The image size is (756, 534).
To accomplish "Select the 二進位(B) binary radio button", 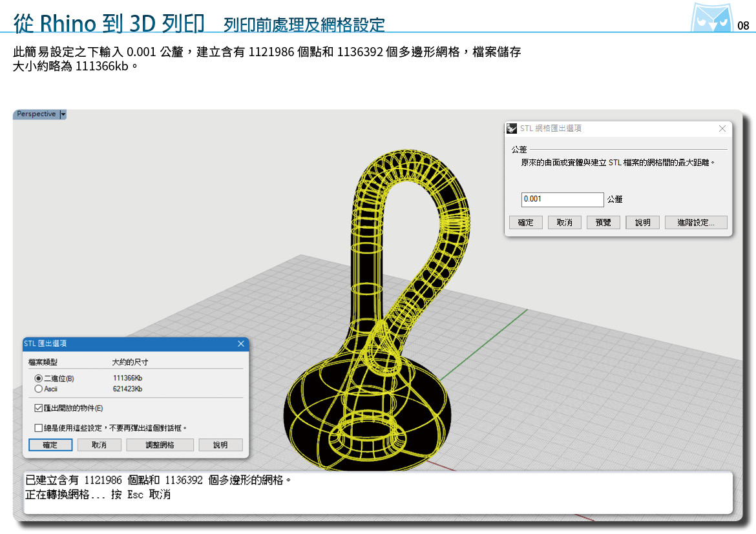I will (x=39, y=378).
